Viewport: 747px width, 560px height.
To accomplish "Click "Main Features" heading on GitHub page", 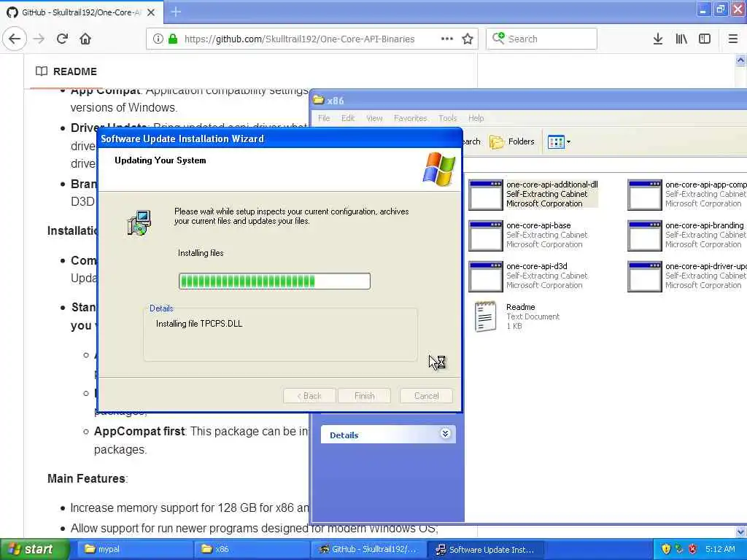I will tap(88, 478).
